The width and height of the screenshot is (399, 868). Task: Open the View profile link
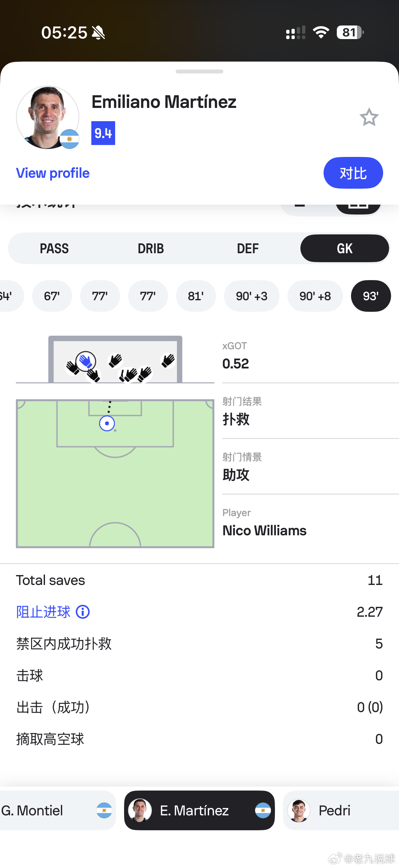[53, 173]
